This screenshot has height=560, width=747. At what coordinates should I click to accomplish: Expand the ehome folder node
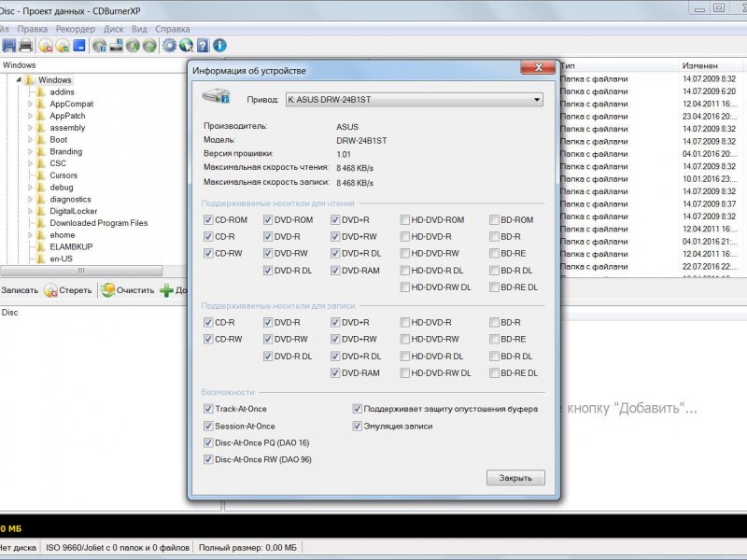tap(30, 235)
